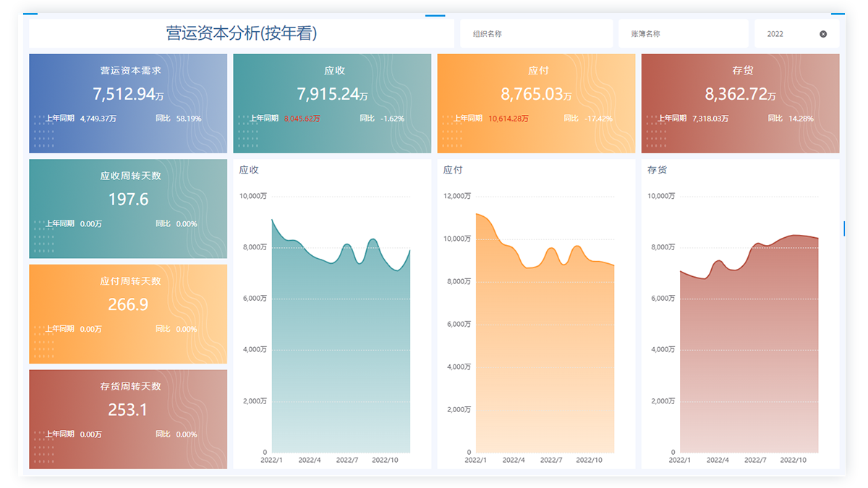The height and width of the screenshot is (488, 868).
Task: Open the 应付周转天数 266.9 card
Action: [128, 314]
